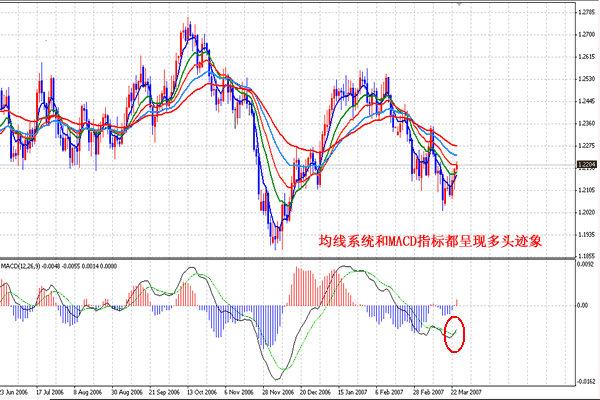Click the -0.0162 MACD scale label
Screen dimensions: 600x400
[585, 382]
